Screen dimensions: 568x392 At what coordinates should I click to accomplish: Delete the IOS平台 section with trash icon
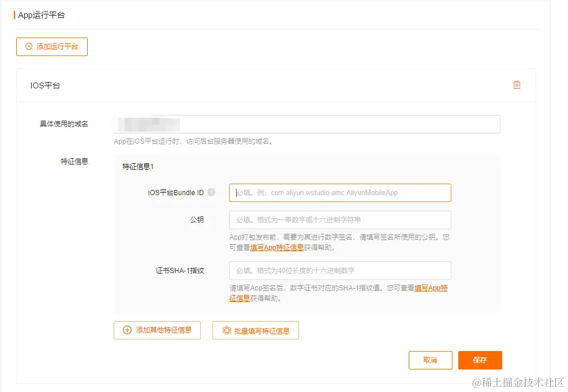coord(517,85)
